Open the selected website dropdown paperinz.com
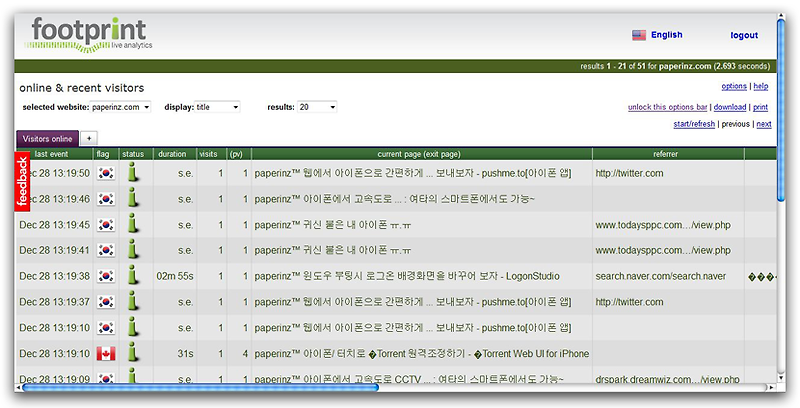Viewport: 800px width, 408px height. (120, 107)
